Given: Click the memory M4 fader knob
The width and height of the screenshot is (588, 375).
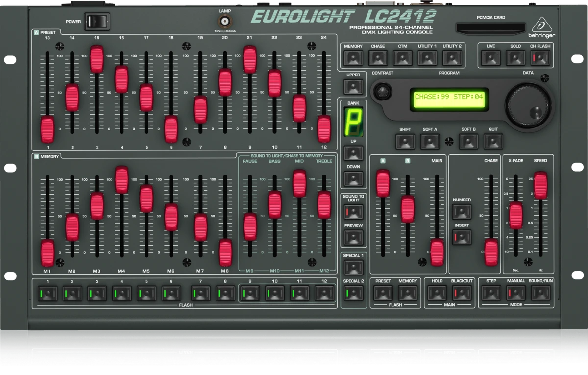Looking at the screenshot, I should pos(122,180).
